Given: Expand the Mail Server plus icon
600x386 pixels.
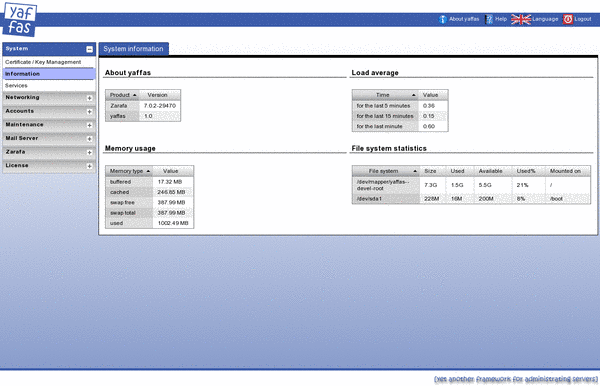Looking at the screenshot, I should coord(90,139).
